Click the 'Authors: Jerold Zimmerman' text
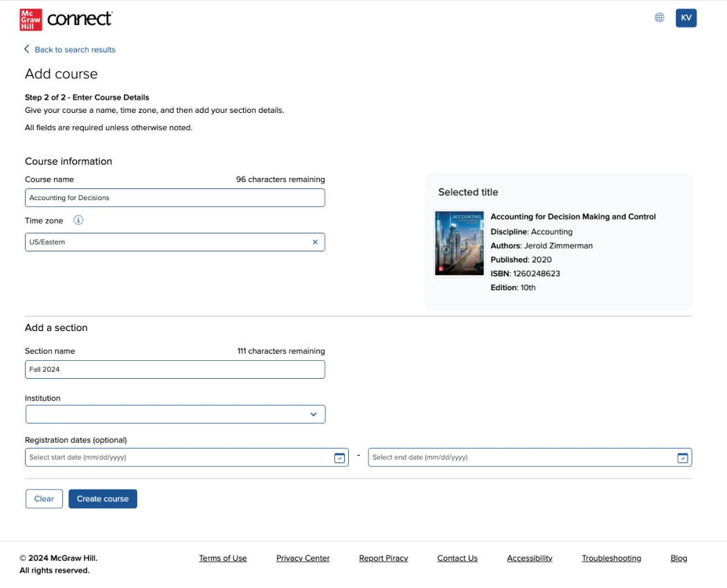727x588 pixels. 541,246
